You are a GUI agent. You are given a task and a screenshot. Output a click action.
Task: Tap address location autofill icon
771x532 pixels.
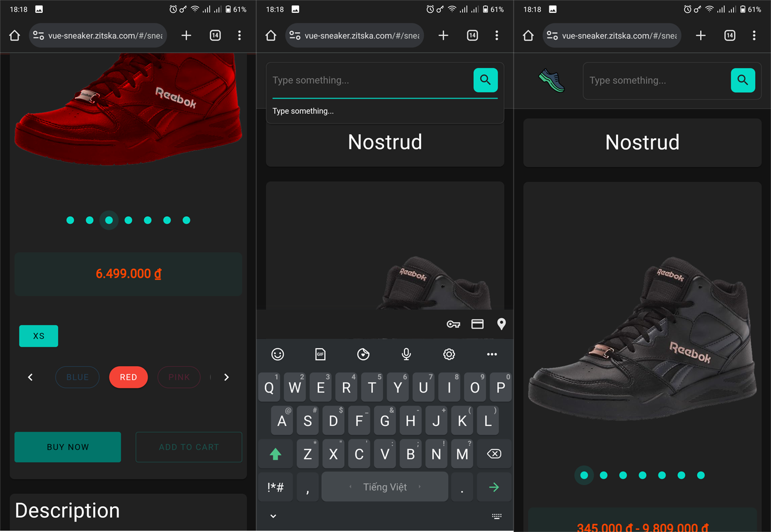tap(501, 324)
